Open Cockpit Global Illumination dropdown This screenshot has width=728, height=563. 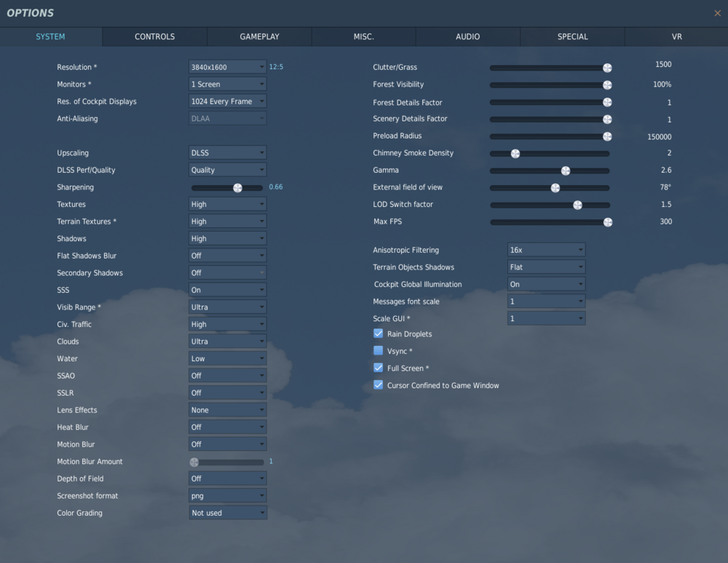coord(546,284)
